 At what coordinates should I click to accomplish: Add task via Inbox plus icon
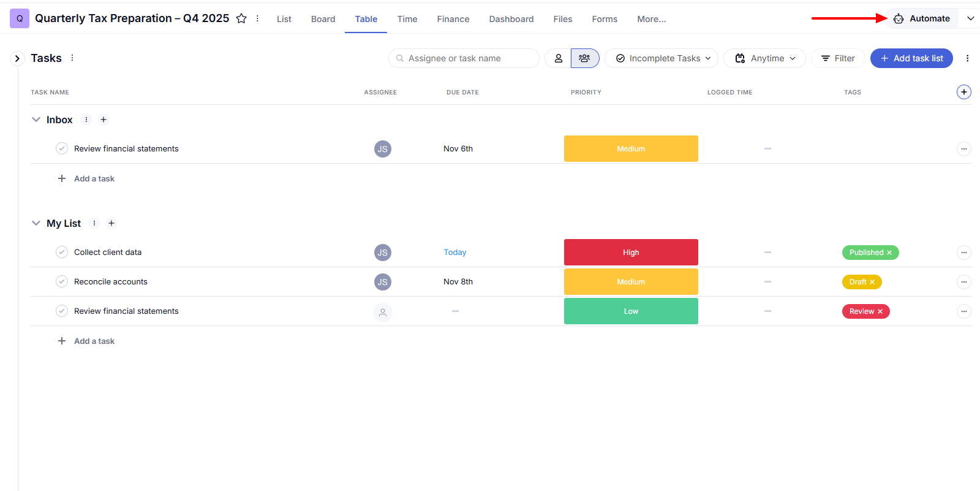click(x=104, y=120)
